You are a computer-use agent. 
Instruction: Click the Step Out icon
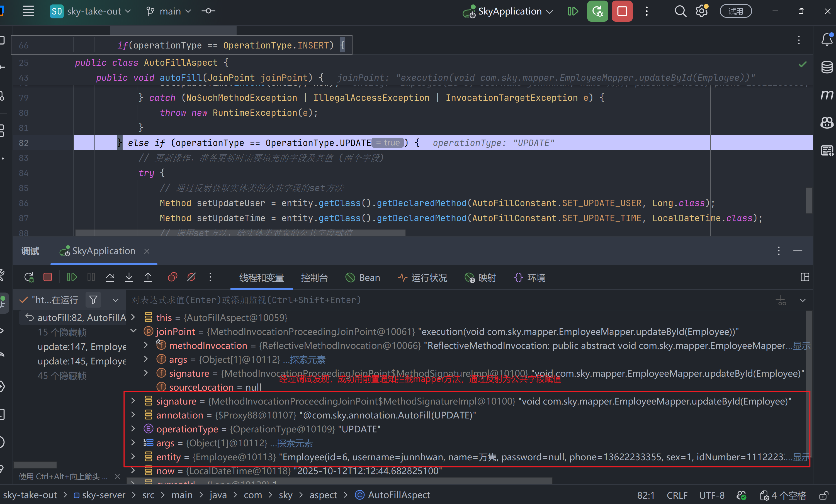tap(148, 277)
